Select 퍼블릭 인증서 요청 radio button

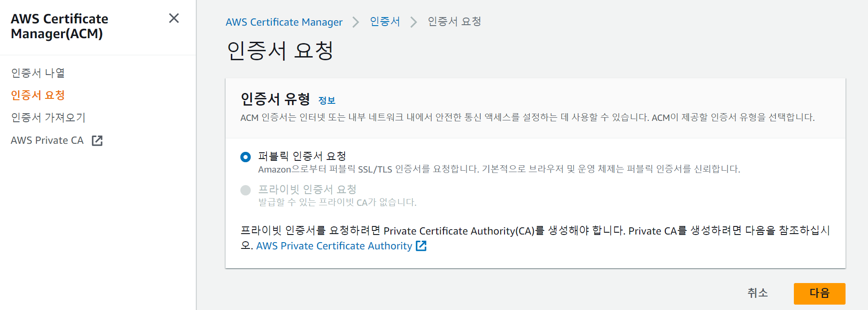tap(245, 157)
